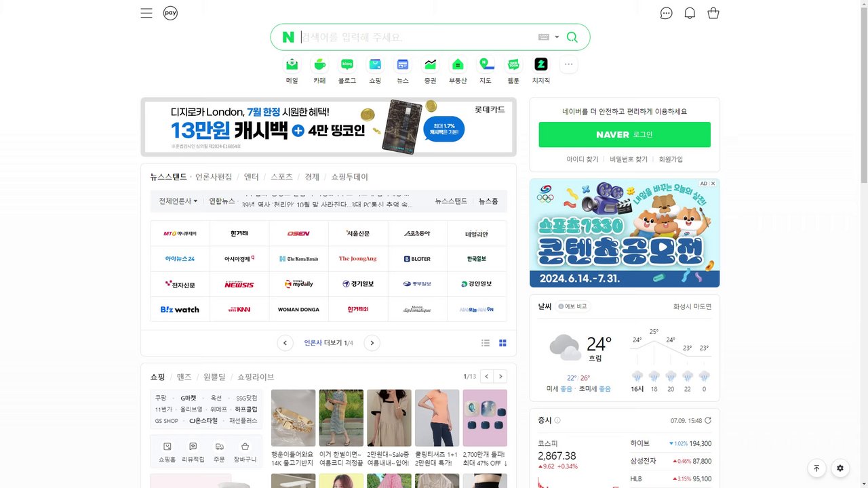Select the 쇼핑라이브 tab

pos(256,377)
